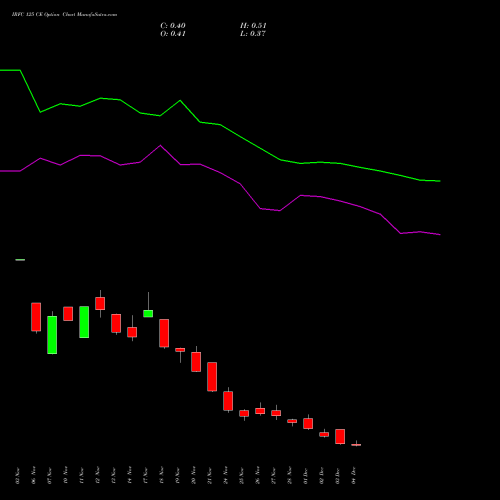Click the chart title text at top left
This screenshot has width=500, height=500.
click(x=64, y=15)
